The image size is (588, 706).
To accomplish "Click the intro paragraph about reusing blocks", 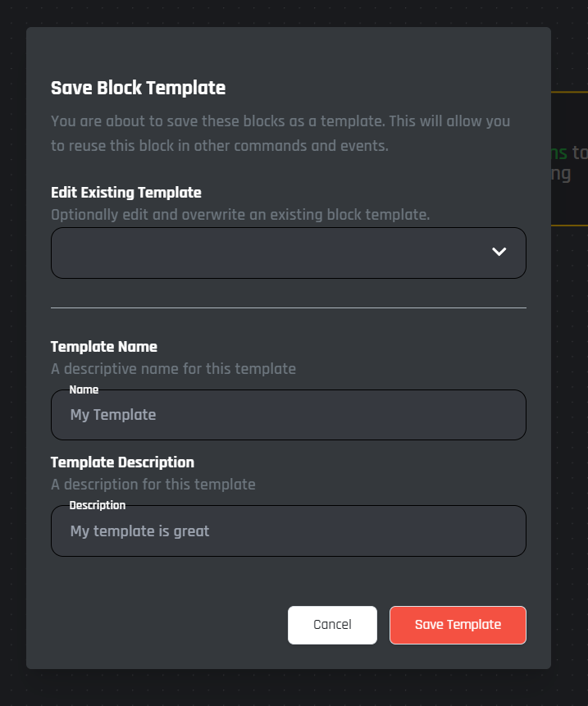I will [x=280, y=134].
